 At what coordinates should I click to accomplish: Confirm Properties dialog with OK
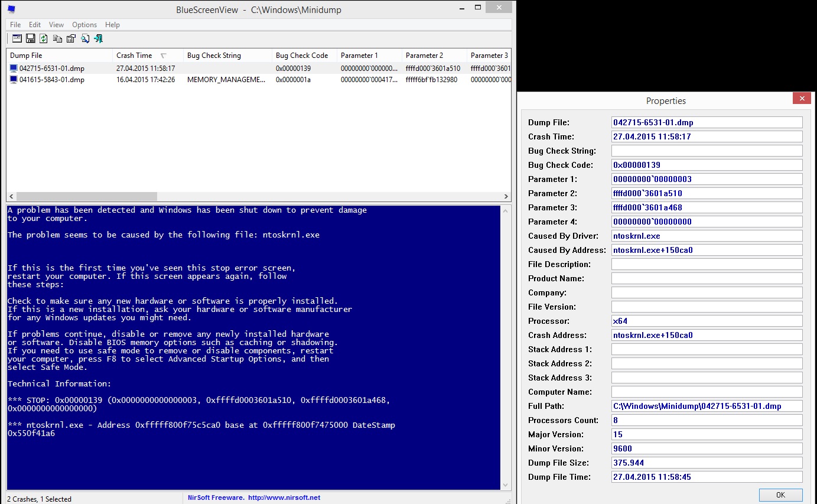click(780, 495)
